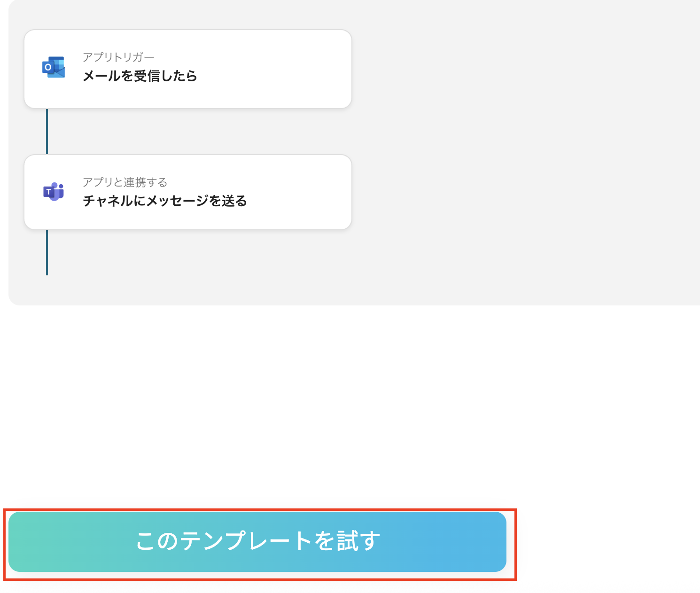Click empty space inside the Outlook trigger card
This screenshot has height=593, width=700.
(272, 70)
